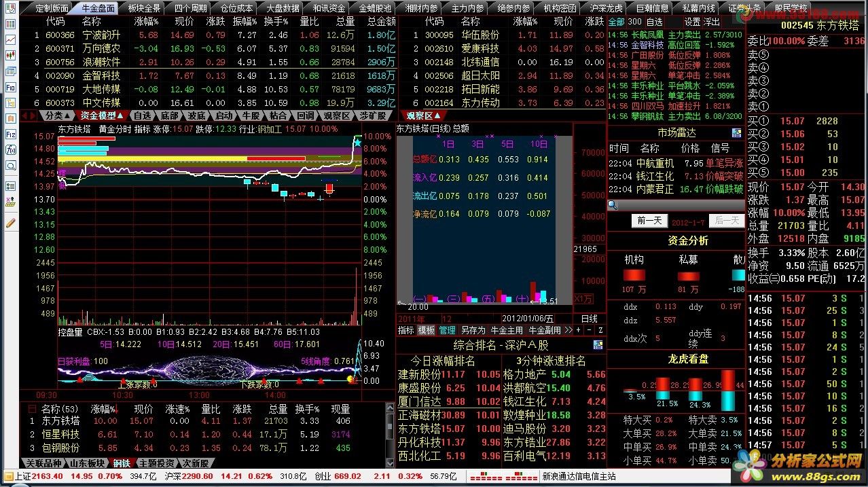This screenshot has height=487, width=868.
Task: Select the 涉矿股 category tab
Action: coord(372,115)
